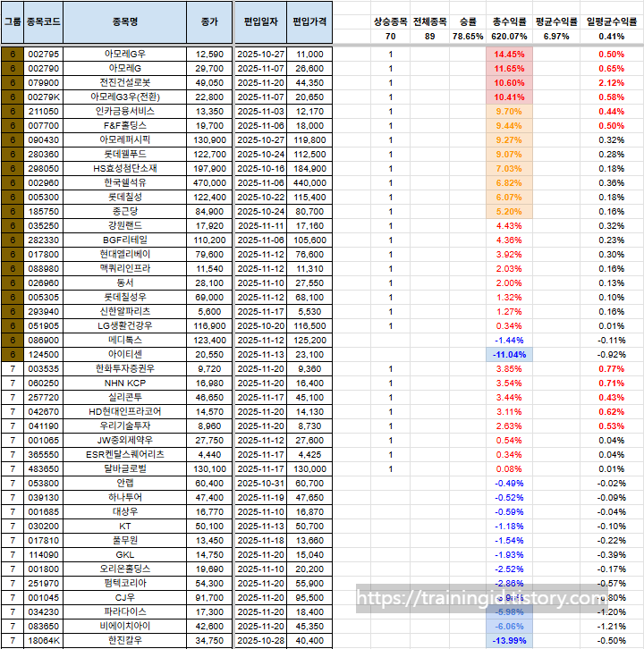
Task: Click 아모레G3우(전환) name cell
Action: (124, 97)
